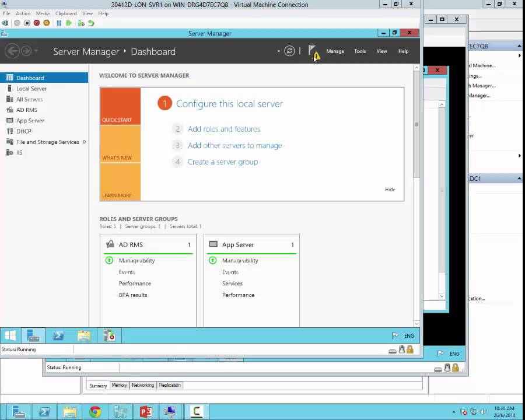The image size is (525, 420).
Task: Switch to the Networking tab
Action: pos(143,385)
